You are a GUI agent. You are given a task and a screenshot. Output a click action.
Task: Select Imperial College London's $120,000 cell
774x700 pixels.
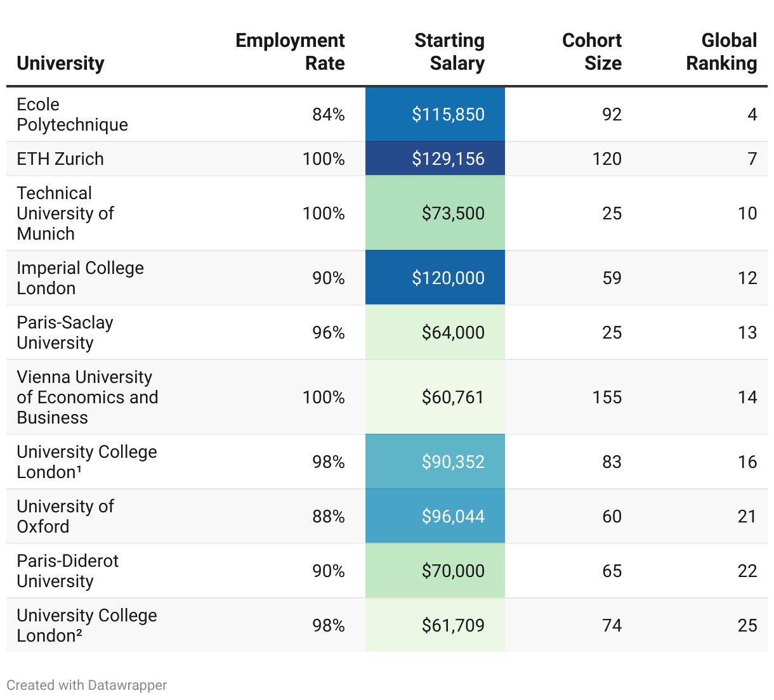pyautogui.click(x=448, y=278)
